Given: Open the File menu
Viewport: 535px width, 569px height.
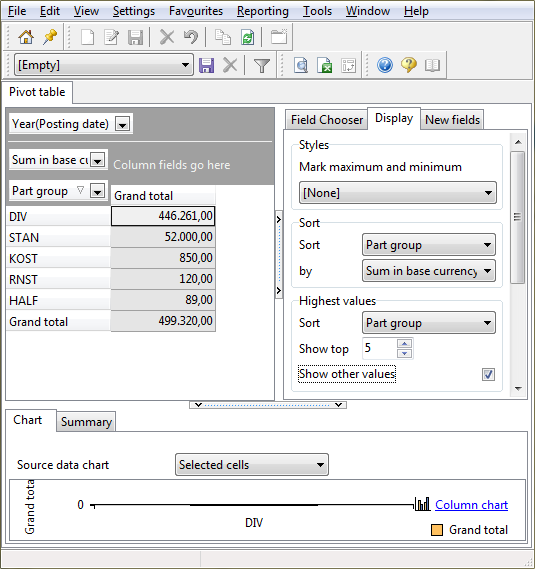Looking at the screenshot, I should pyautogui.click(x=17, y=11).
